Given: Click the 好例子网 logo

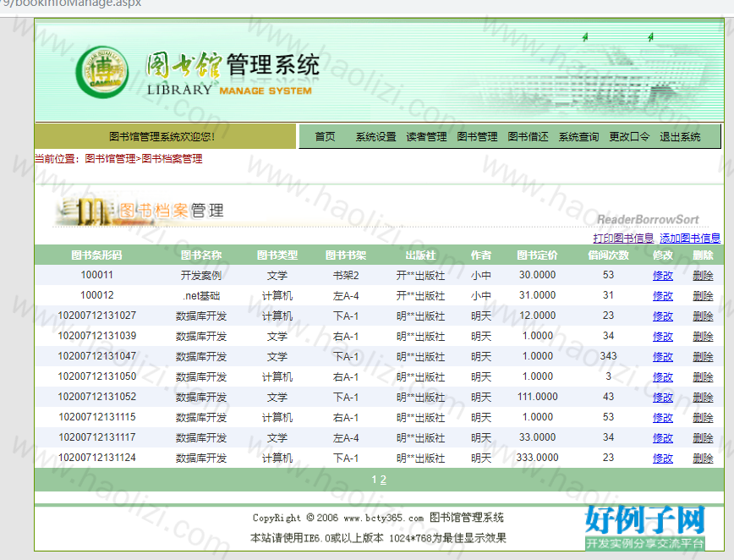Looking at the screenshot, I should click(644, 527).
